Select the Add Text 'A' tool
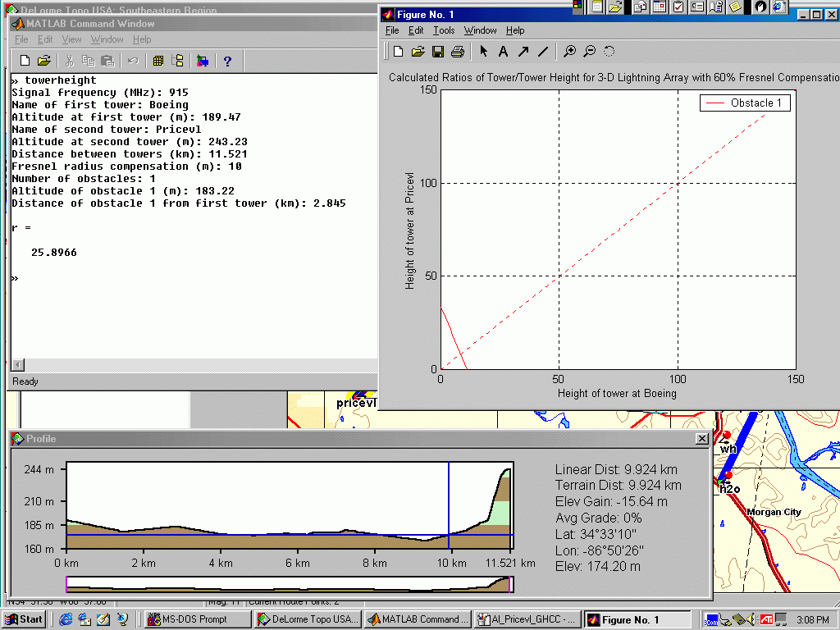The width and height of the screenshot is (840, 630). tap(503, 52)
